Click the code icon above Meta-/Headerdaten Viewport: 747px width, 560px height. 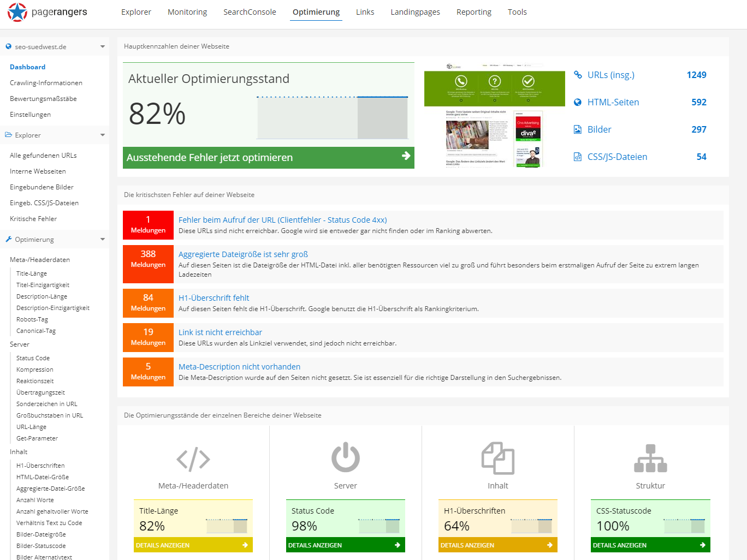[x=193, y=458]
